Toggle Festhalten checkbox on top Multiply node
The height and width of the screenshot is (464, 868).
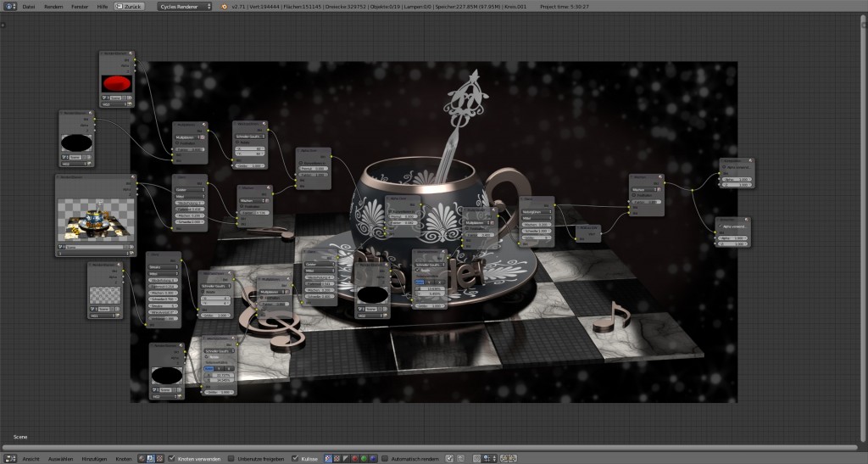click(x=178, y=143)
